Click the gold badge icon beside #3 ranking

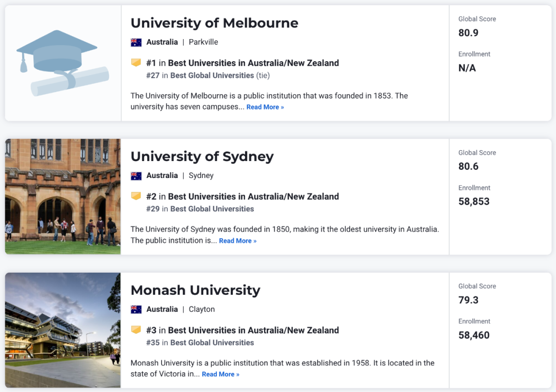(136, 330)
